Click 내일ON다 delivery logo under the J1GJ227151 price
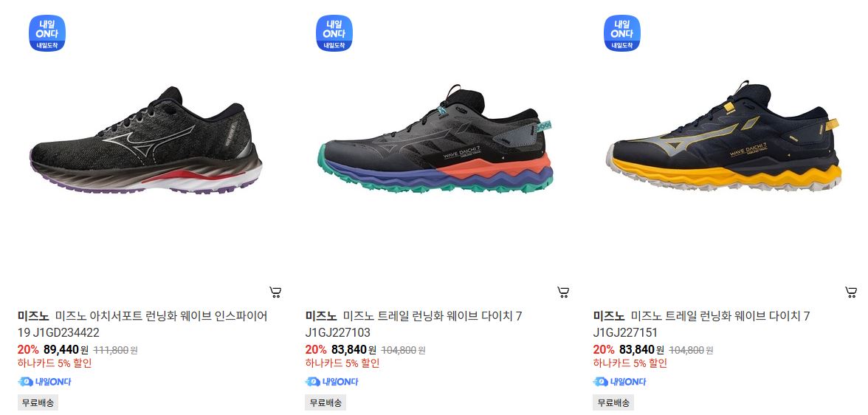868x415 pixels. pyautogui.click(x=619, y=382)
